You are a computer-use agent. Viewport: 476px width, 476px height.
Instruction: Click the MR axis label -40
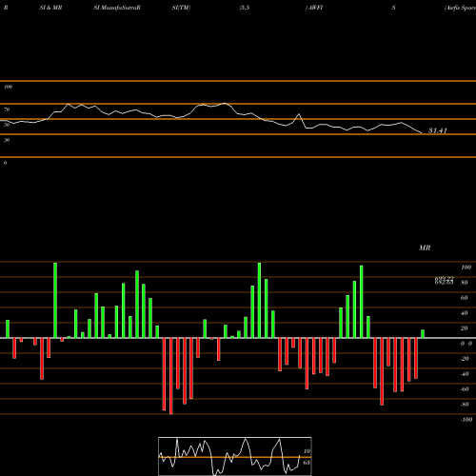coord(465,374)
